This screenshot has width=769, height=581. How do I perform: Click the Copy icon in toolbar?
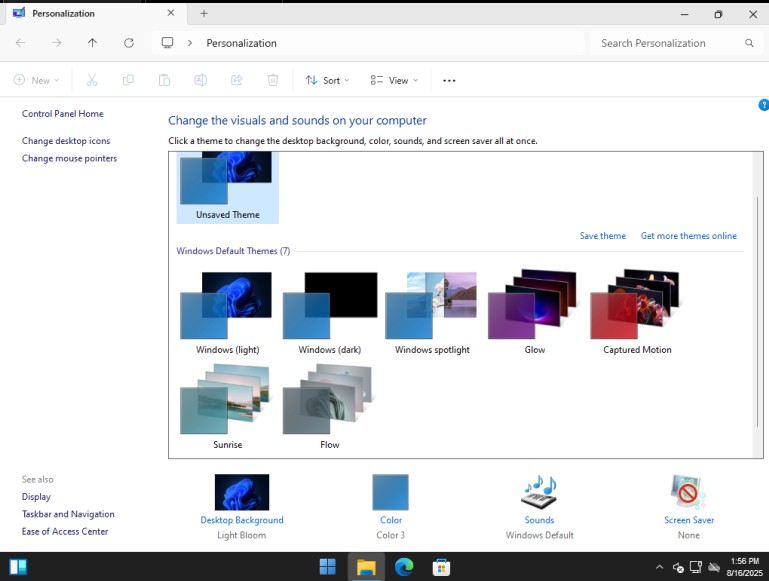click(x=128, y=80)
